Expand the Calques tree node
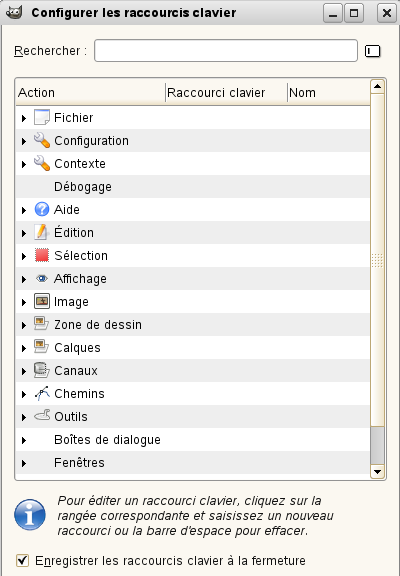This screenshot has height=576, width=400. [24, 348]
